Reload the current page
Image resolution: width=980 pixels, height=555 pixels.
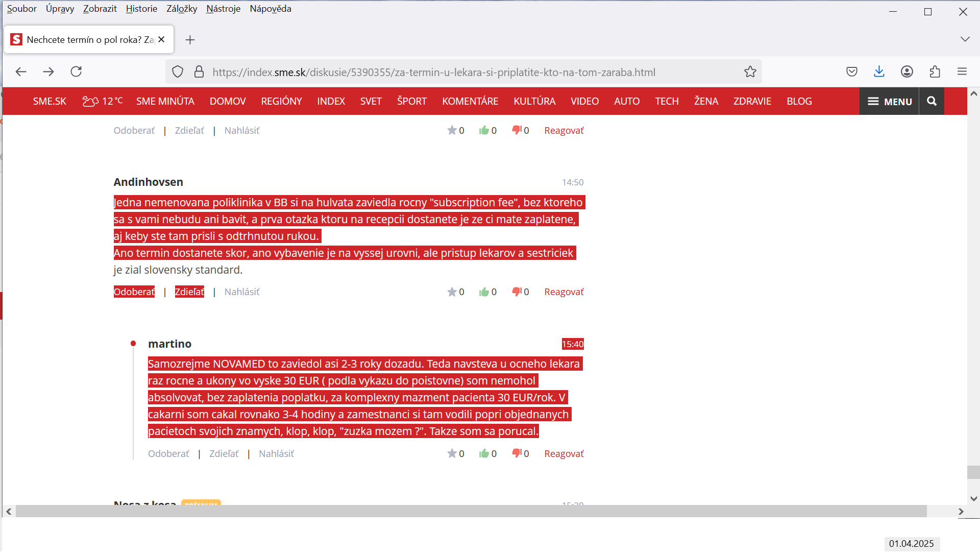pos(76,72)
